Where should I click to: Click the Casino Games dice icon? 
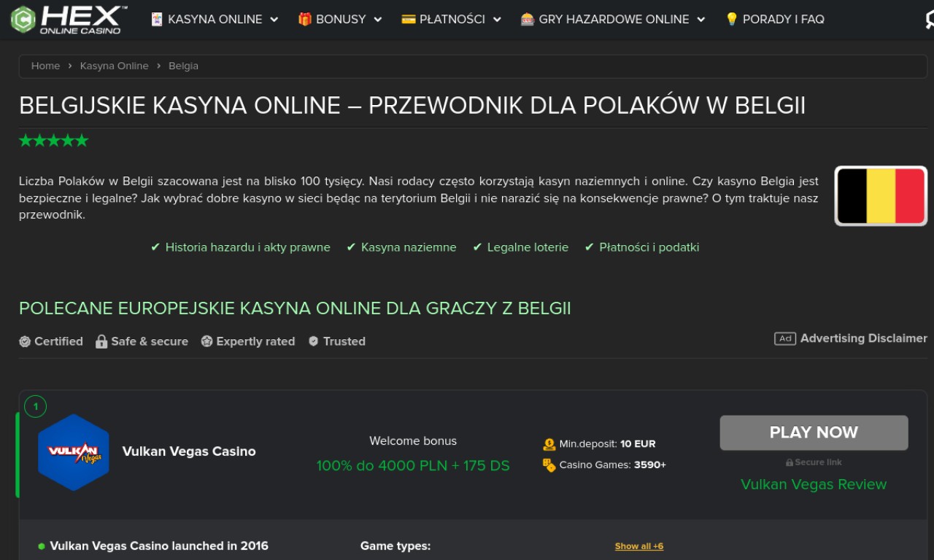point(549,465)
